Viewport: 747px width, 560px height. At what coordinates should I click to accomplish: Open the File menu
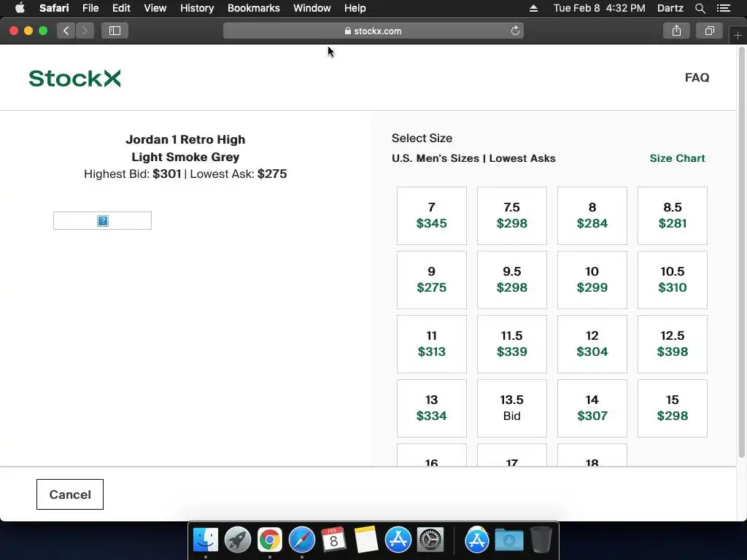click(x=90, y=8)
